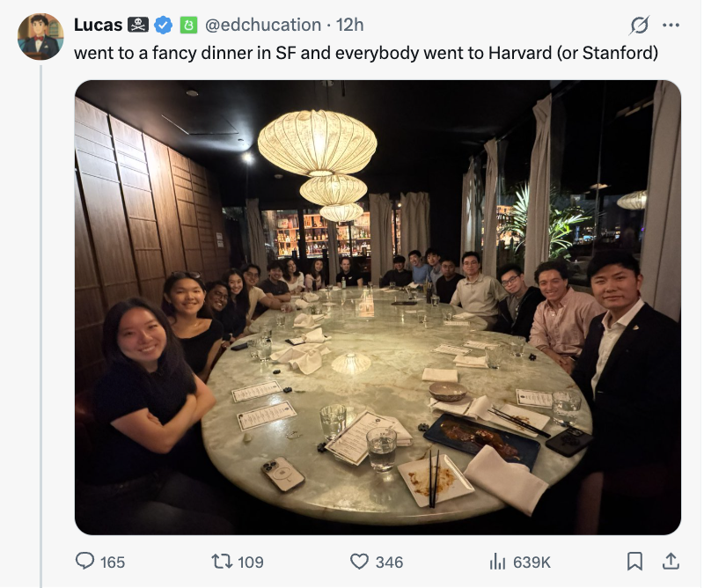Open the three-dot more options menu
Screen dimensions: 704x588
coord(671,25)
